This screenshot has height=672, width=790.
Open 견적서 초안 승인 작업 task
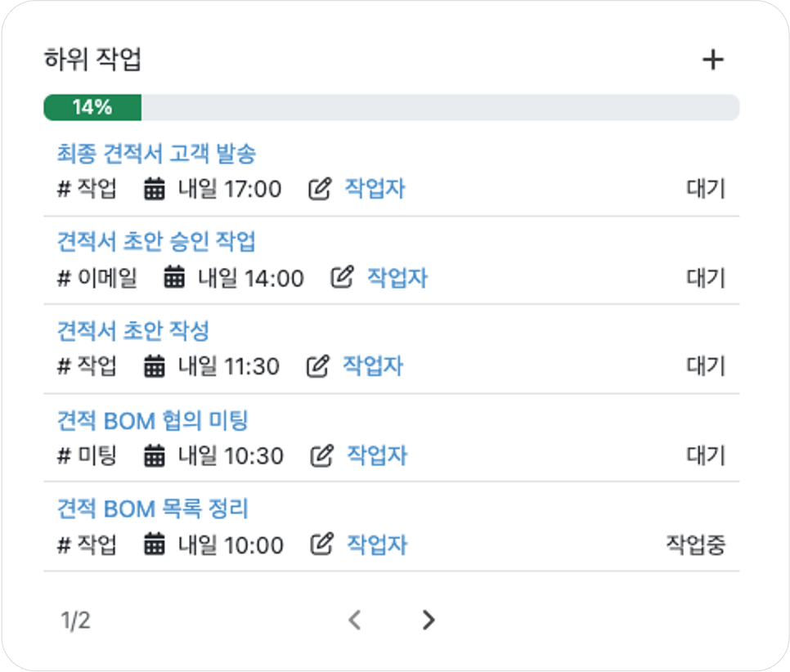click(156, 241)
